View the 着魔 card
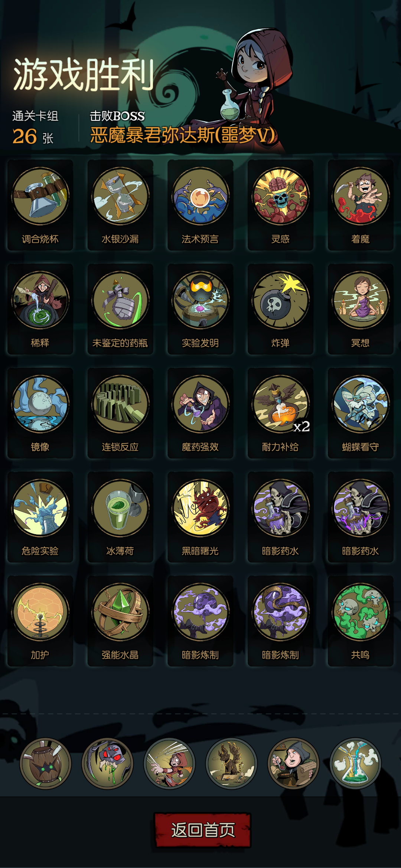 361,205
